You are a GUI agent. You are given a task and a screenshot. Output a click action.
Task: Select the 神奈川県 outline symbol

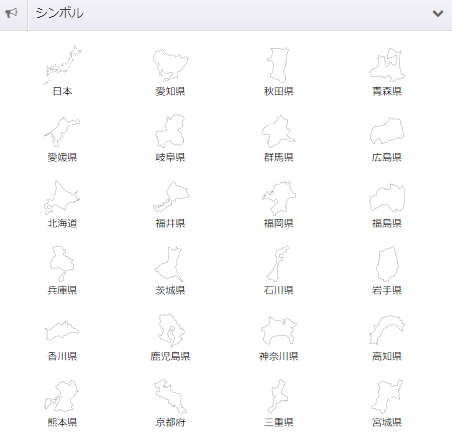(279, 336)
